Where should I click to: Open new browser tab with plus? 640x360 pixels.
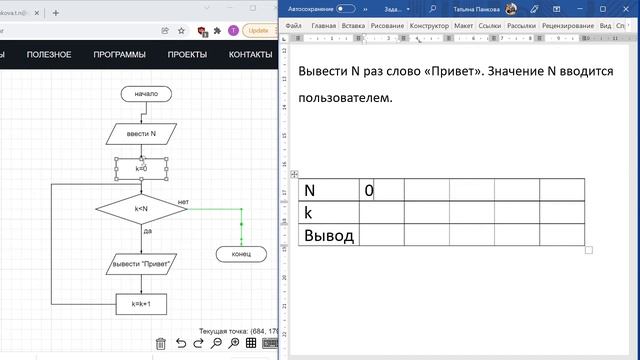56,13
